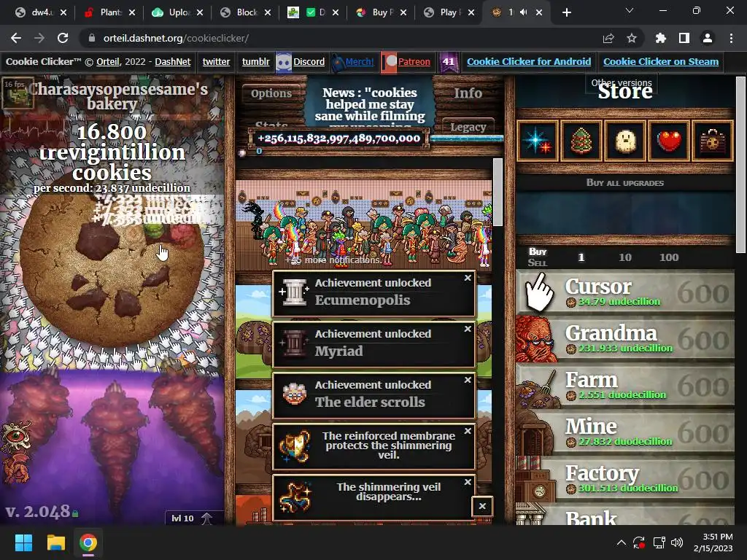Open the Patreon link

[414, 61]
